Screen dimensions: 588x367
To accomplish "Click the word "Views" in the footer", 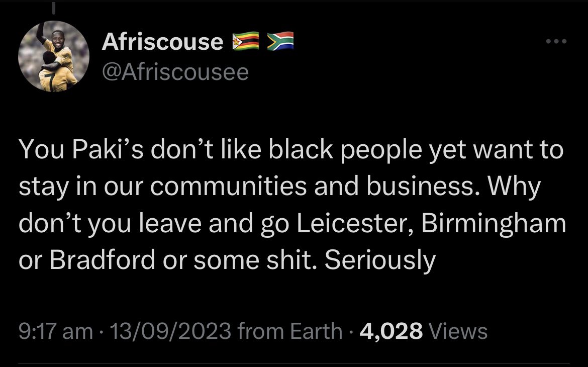I will (x=459, y=331).
